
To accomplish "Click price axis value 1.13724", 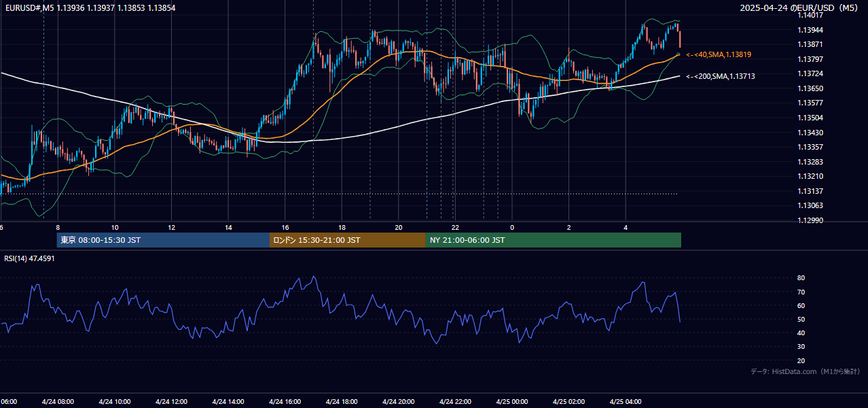I will (810, 73).
